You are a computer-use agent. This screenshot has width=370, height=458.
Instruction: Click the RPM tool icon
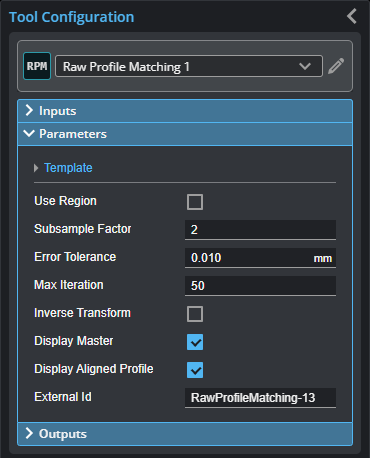click(37, 66)
